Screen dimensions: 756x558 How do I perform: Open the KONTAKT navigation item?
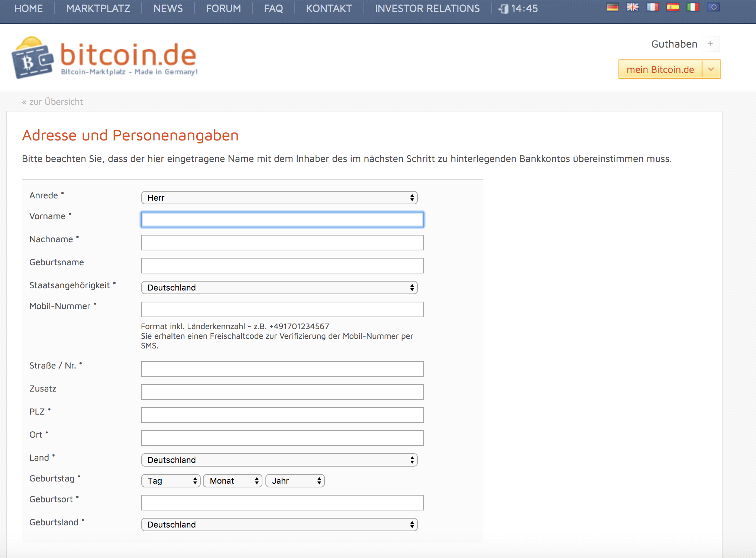[329, 8]
